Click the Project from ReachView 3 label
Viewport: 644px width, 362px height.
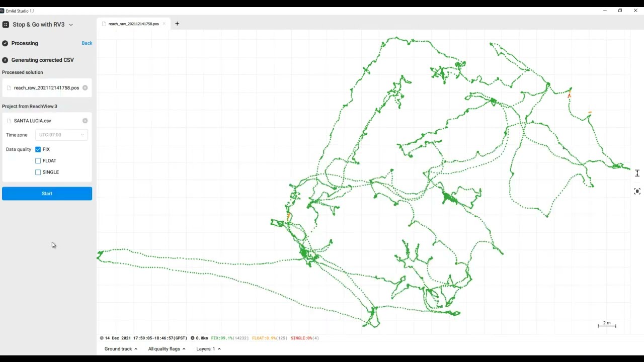[30, 107]
